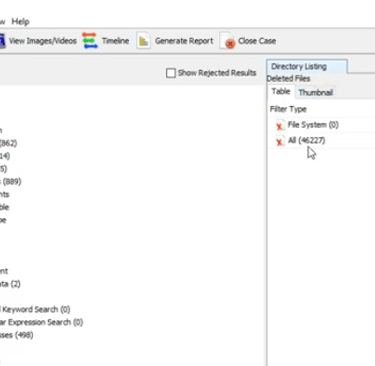The height and width of the screenshot is (366, 375).
Task: Click the Generate Report icon
Action: (144, 41)
